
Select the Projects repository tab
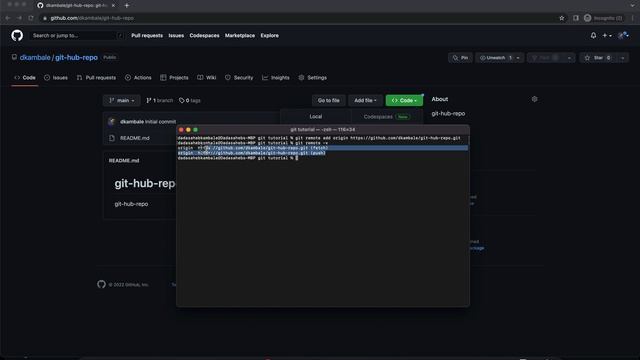(174, 78)
